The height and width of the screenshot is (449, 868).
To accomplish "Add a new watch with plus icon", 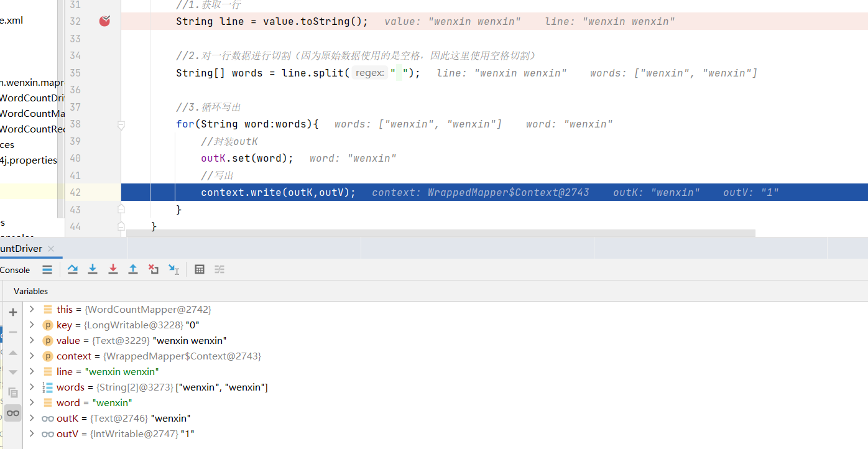I will [x=13, y=312].
